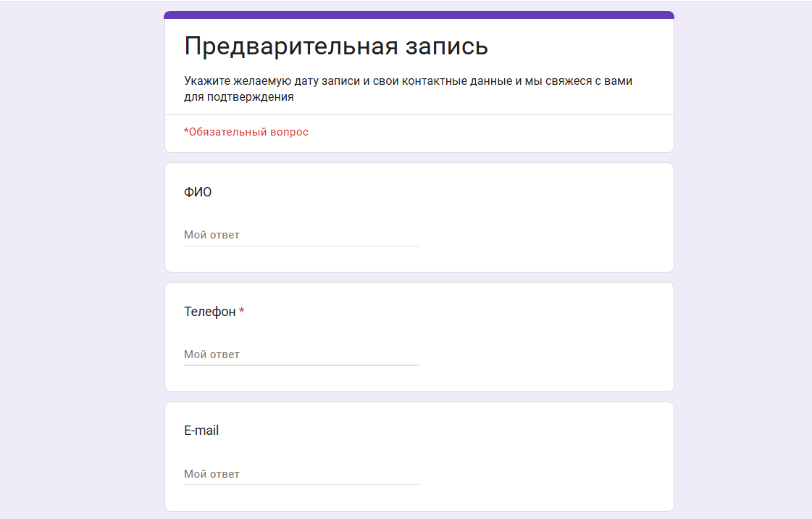
Task: Click the E-mail question label
Action: click(x=201, y=431)
